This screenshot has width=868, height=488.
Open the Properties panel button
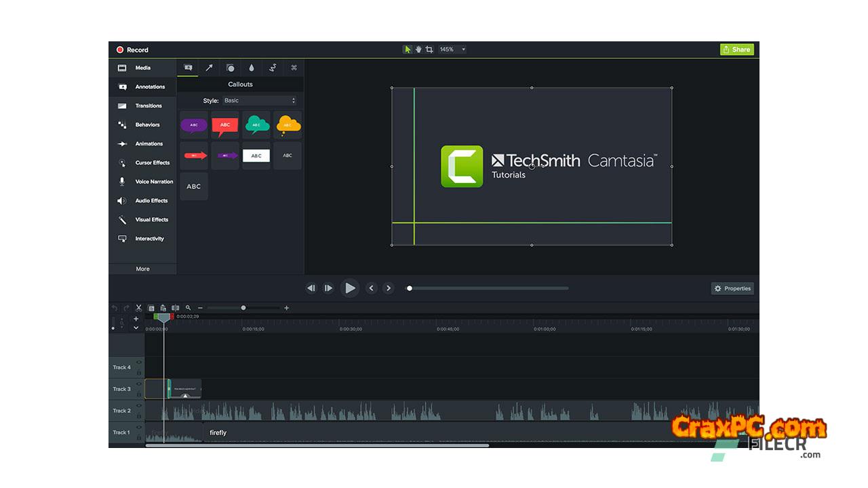coord(732,288)
